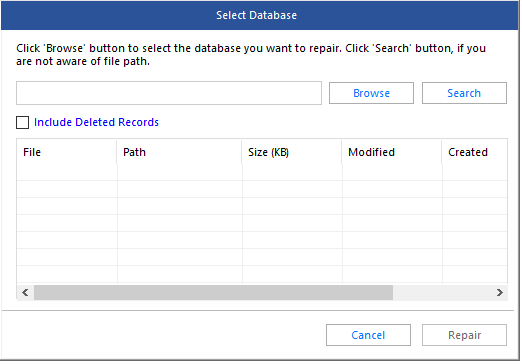The width and height of the screenshot is (522, 364).
Task: Click the Search button to locate databases
Action: (x=464, y=93)
